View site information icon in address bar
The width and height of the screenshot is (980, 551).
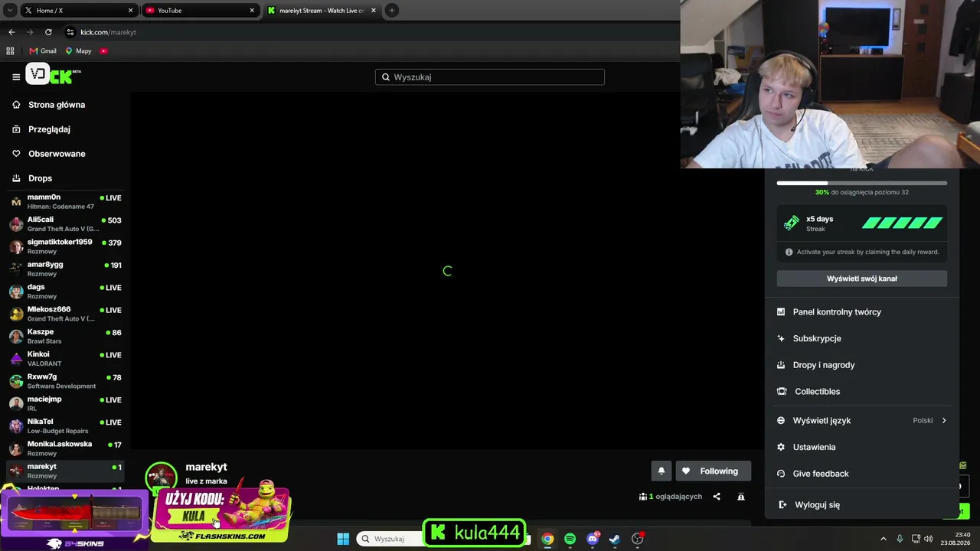(x=70, y=32)
